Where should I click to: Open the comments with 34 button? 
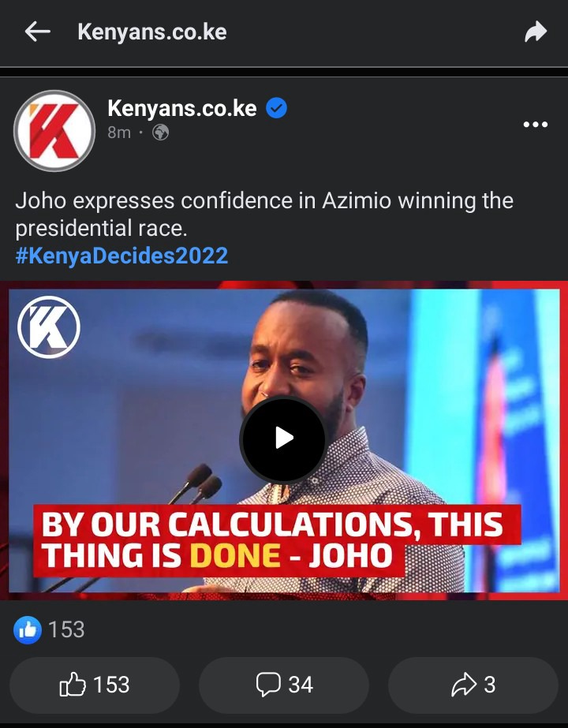coord(284,685)
